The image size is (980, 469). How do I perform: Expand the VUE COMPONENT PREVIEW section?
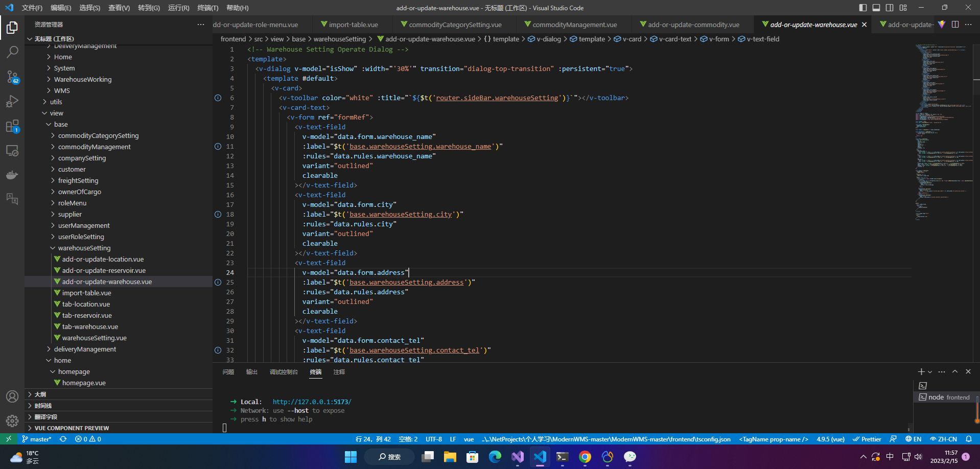119,428
